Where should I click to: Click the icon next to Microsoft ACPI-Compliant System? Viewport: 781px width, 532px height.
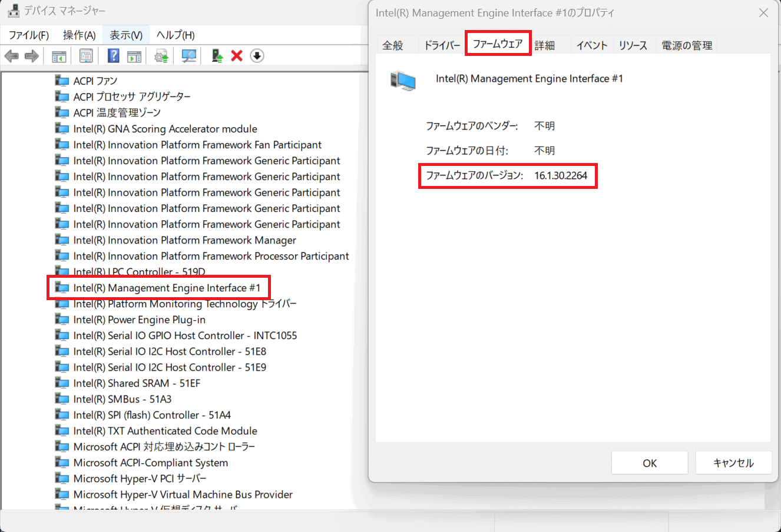[x=62, y=462]
